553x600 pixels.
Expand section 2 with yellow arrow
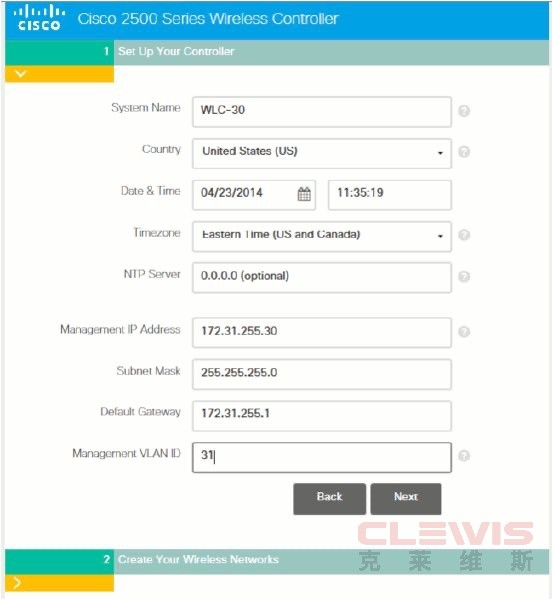tap(59, 583)
